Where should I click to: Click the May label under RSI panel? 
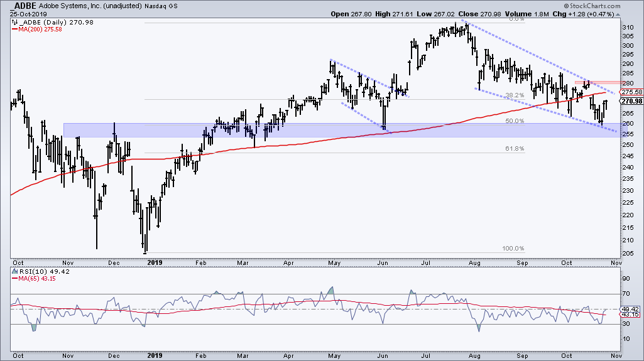click(334, 356)
